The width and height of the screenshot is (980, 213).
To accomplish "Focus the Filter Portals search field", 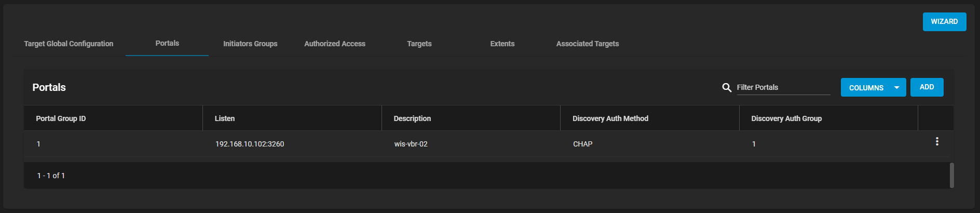I will click(783, 87).
